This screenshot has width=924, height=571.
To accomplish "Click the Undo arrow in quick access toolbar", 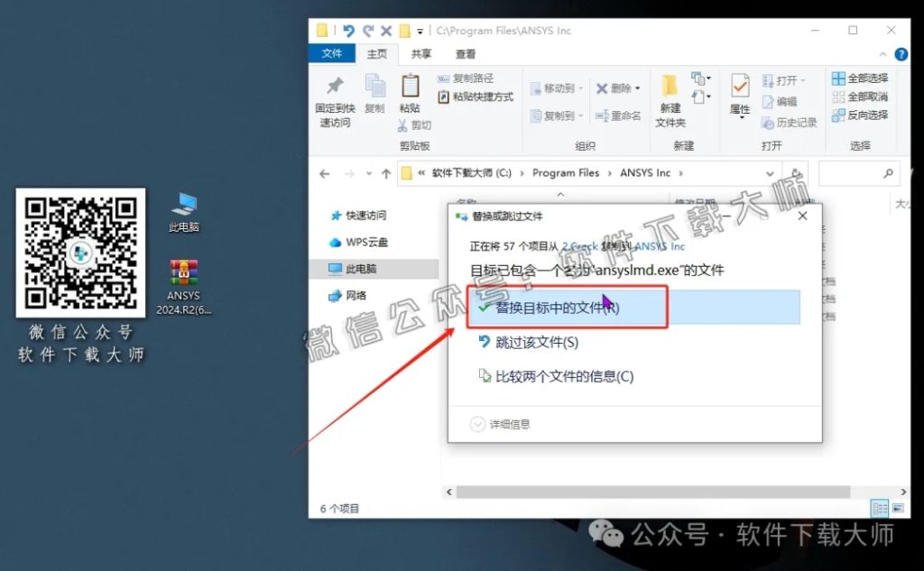I will tap(348, 30).
